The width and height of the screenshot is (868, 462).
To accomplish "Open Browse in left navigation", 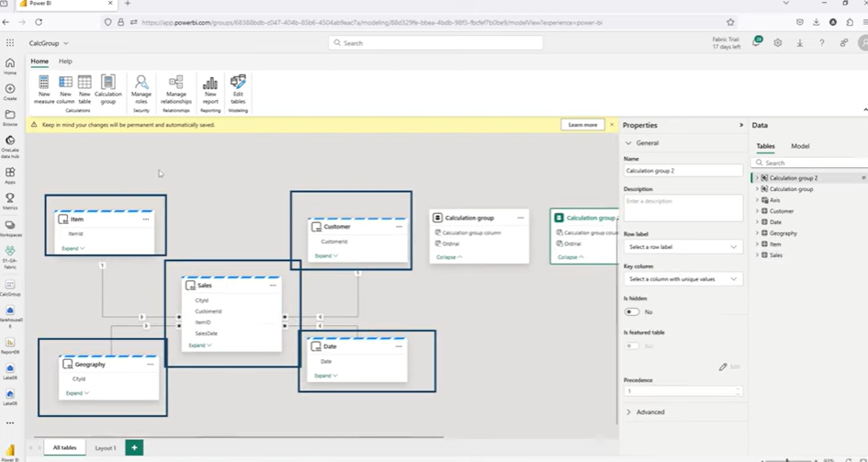I will tap(10, 118).
